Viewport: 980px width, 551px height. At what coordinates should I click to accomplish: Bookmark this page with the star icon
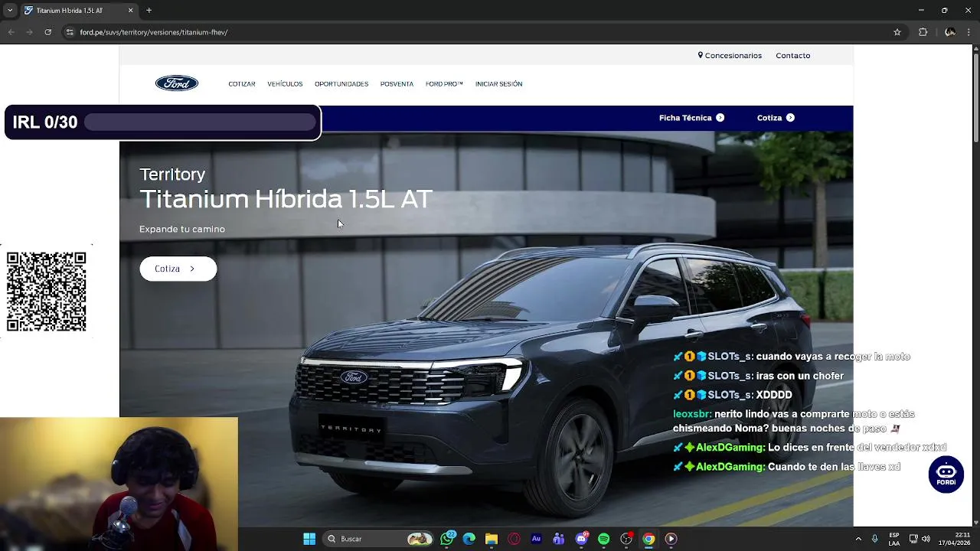[897, 32]
